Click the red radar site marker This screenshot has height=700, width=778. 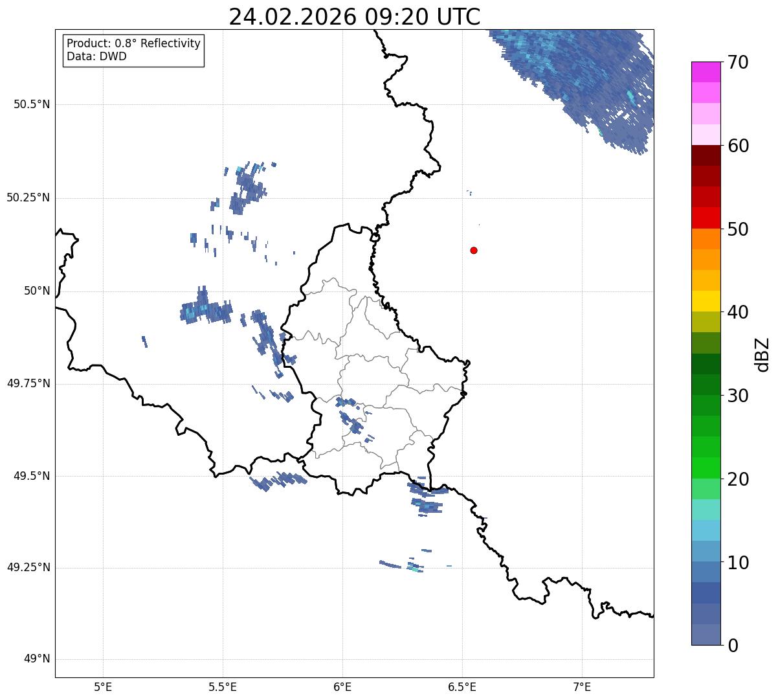(x=474, y=250)
